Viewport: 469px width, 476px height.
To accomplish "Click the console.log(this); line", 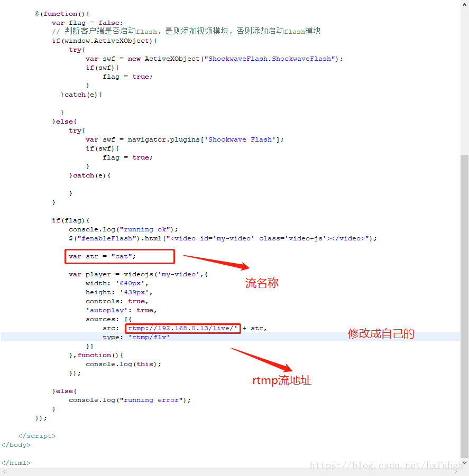I will point(123,364).
